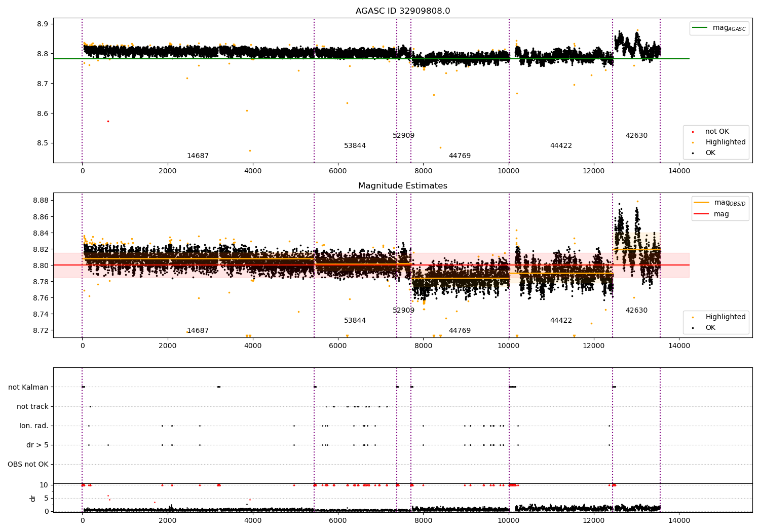Click the 'AGASC ID 32909808.0' plot title
760x532 pixels.
tap(403, 11)
